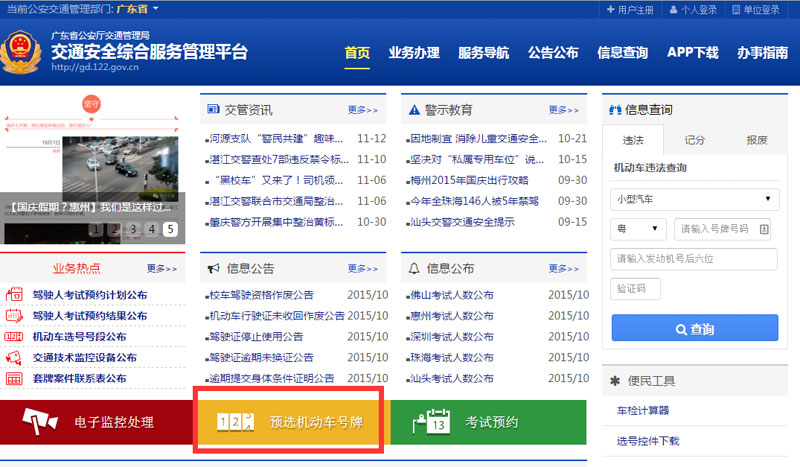Open 服务导航 navigation menu
The width and height of the screenshot is (800, 467).
pos(484,53)
